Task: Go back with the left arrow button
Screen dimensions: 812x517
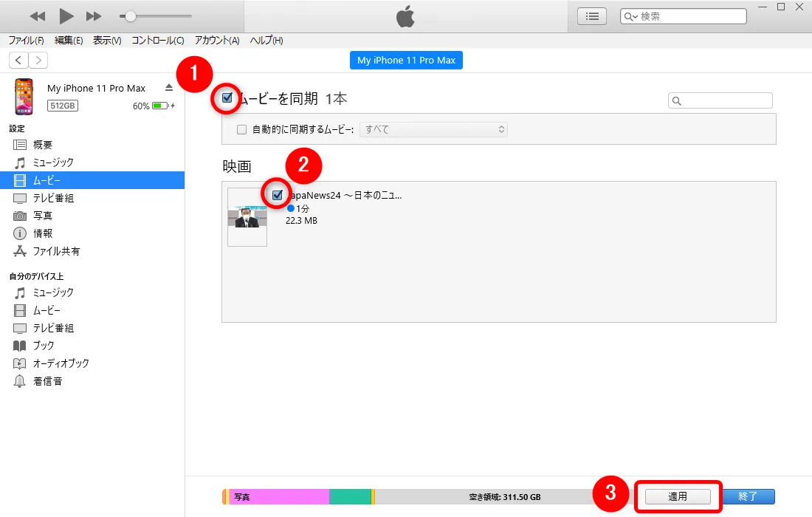Action: coord(18,60)
